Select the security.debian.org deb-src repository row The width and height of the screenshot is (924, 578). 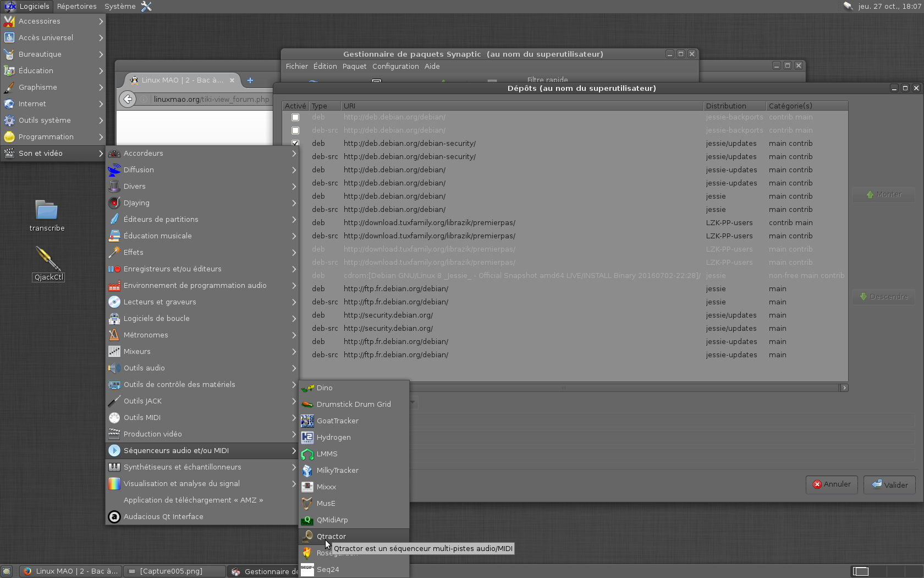coord(565,328)
